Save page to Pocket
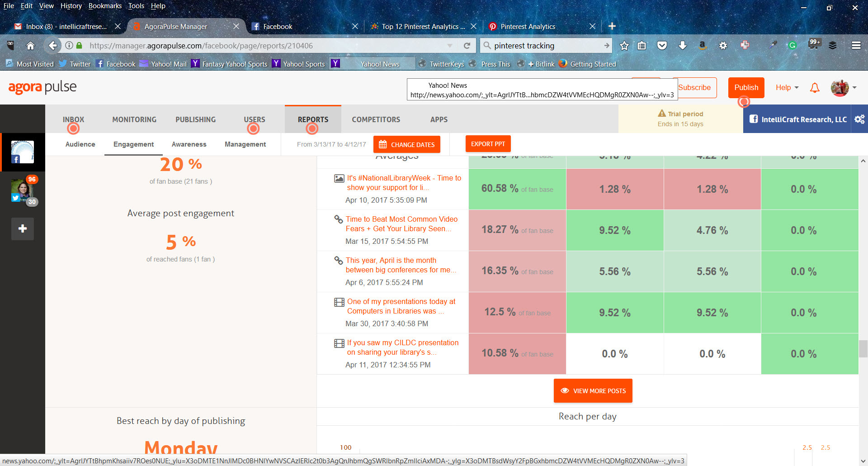Viewport: 868px width, 466px height. coord(662,46)
